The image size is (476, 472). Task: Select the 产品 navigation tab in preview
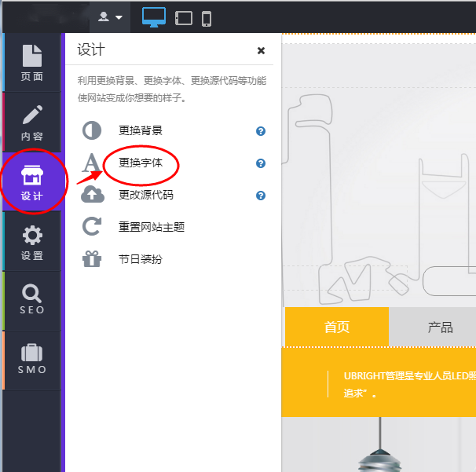click(x=440, y=327)
